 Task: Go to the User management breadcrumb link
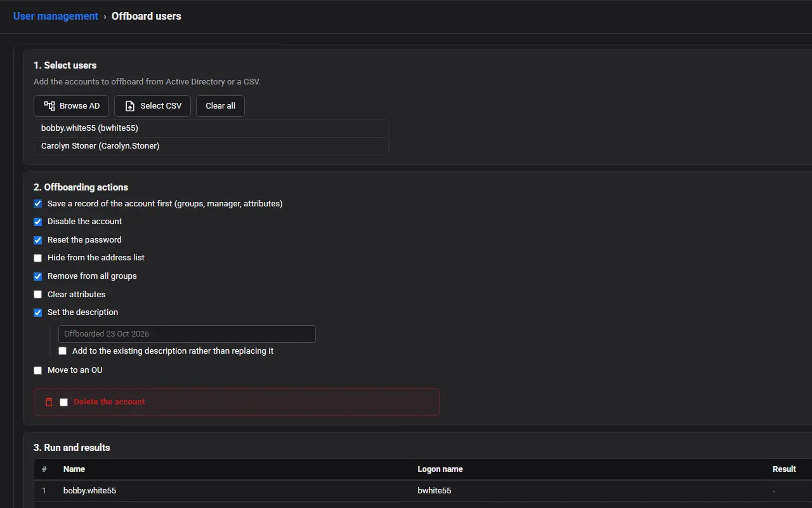56,17
